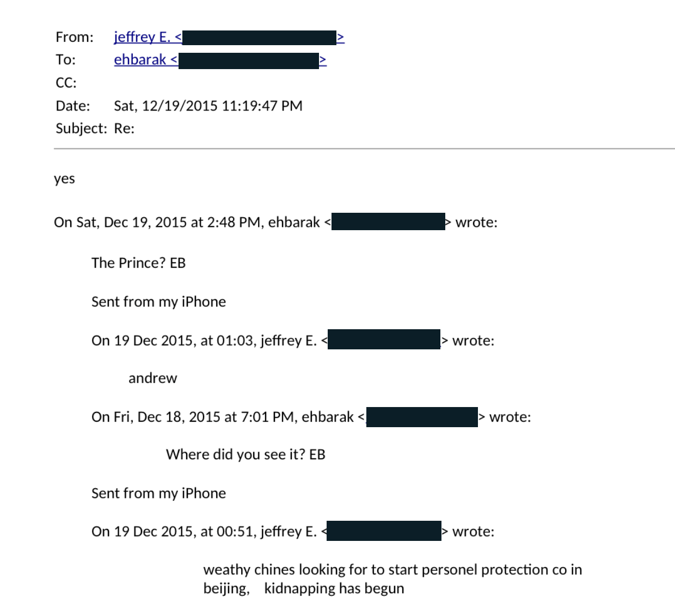Click the quote header dated Sat, Dec 19, 2:48 PM
Image resolution: width=675 pixels, height=616 pixels.
click(187, 223)
